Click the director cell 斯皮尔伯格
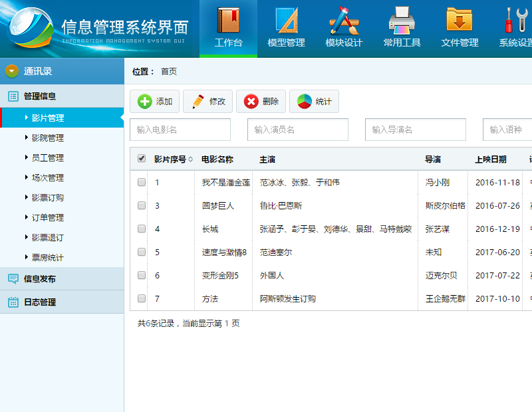532x412 pixels. click(x=445, y=206)
